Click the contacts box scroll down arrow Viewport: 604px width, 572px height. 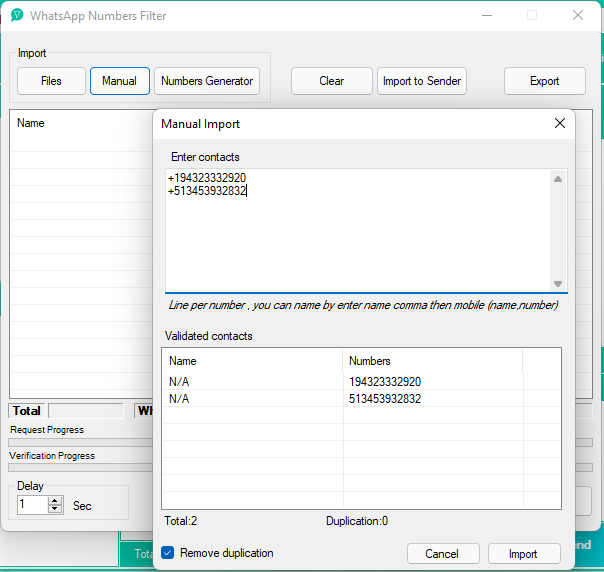click(x=558, y=284)
